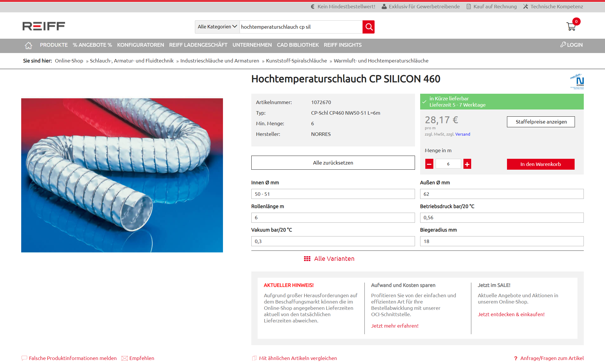Open the Innen Ø mm selector
This screenshot has width=605, height=364.
coord(333,194)
